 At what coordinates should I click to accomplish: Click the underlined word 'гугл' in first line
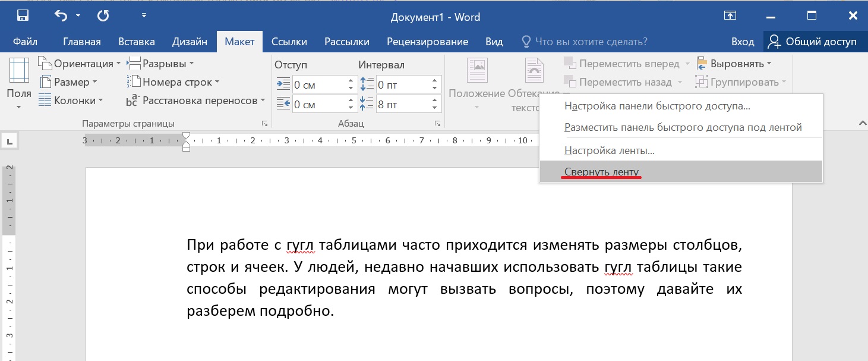[x=301, y=245]
